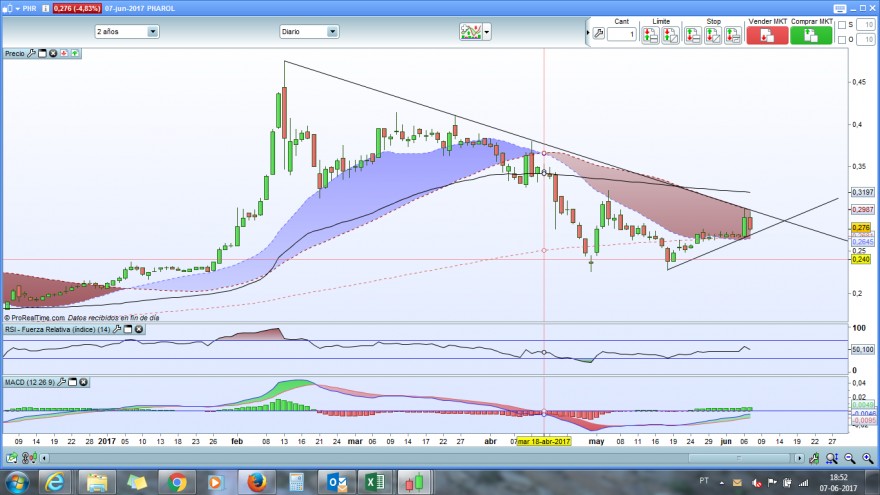Click the horizontal chart scrollbar thumb
This screenshot has height=495, width=880.
click(739, 459)
